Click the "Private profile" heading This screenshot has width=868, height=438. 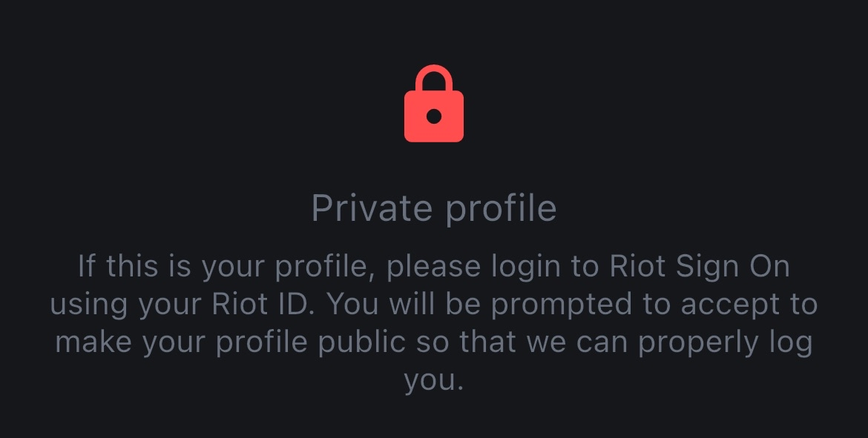click(x=434, y=208)
